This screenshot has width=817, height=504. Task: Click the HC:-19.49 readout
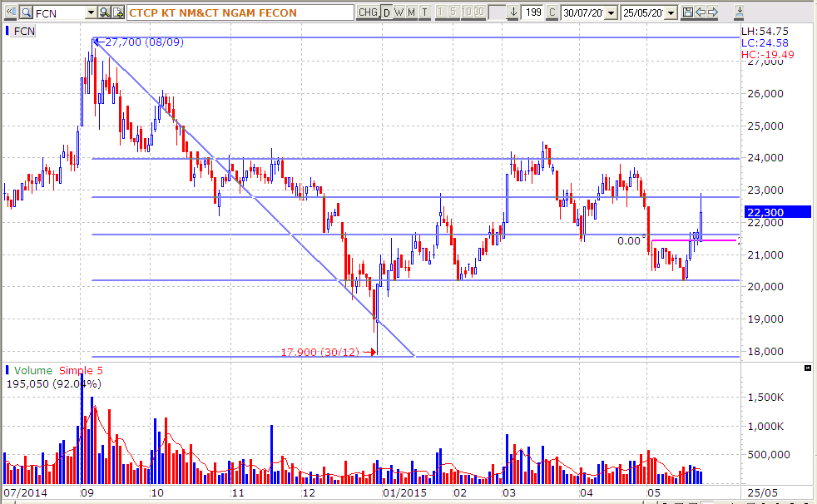click(x=768, y=55)
